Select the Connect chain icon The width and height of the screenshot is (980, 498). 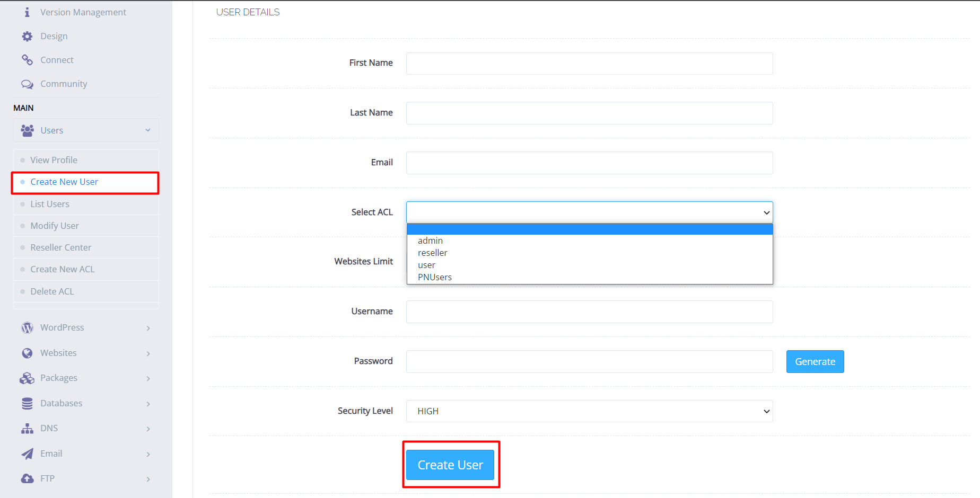tap(27, 59)
